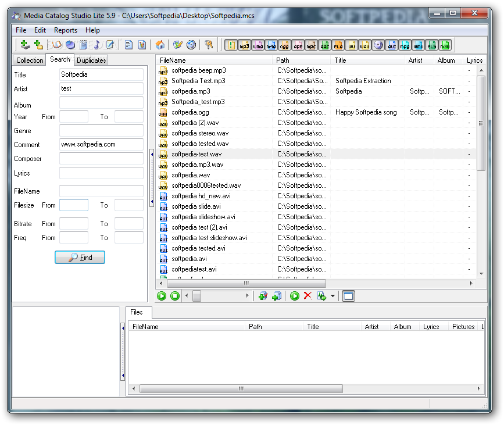Viewport: 504px width, 425px height.
Task: Click the yellow exclamation filter icon
Action: click(x=231, y=45)
